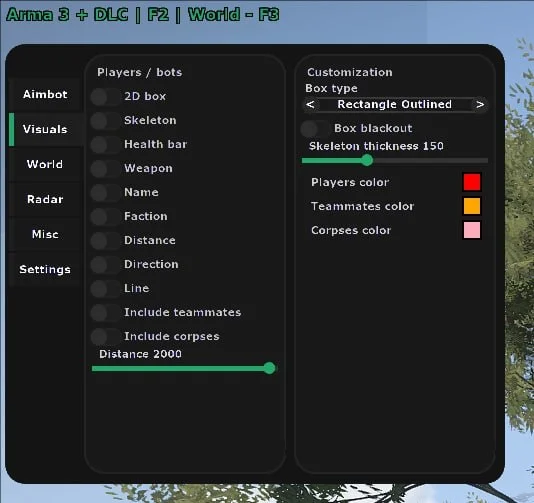
Task: Toggle Include teammates option
Action: tap(105, 312)
